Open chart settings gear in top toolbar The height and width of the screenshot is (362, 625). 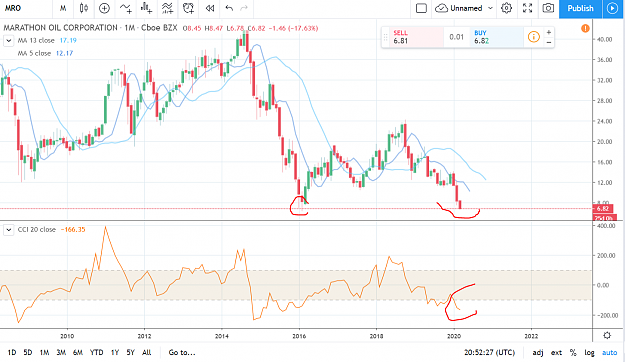(x=506, y=8)
